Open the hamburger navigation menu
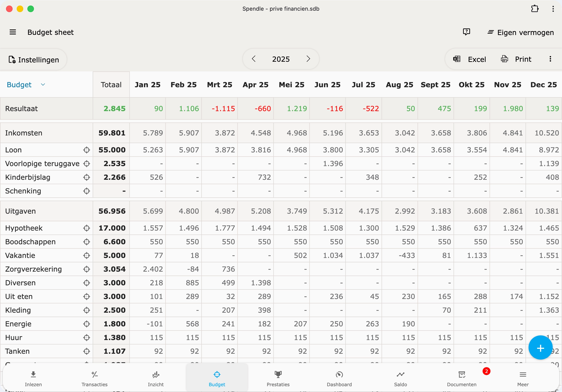 click(x=13, y=32)
